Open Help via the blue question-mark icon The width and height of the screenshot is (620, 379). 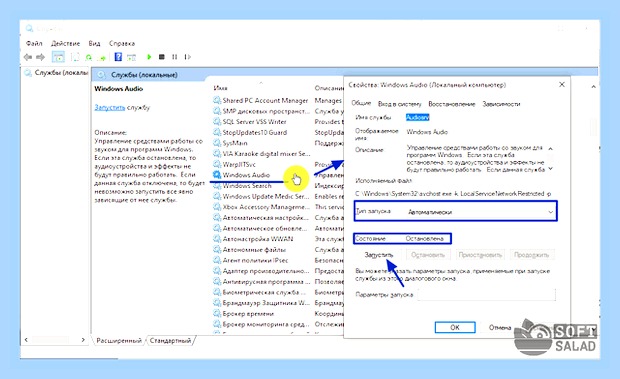118,57
